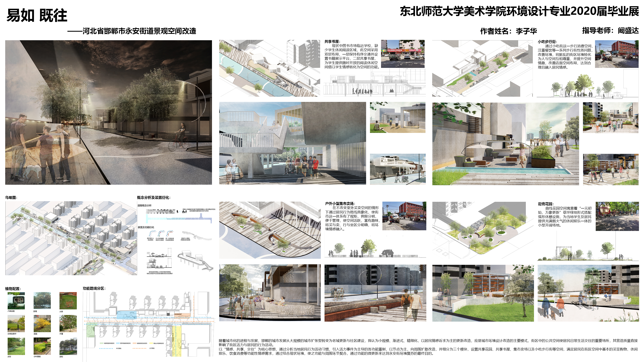Image resolution: width=644 pixels, height=362 pixels.
Task: Click the elevated walkway axonometric sketch
Action: tap(196, 261)
